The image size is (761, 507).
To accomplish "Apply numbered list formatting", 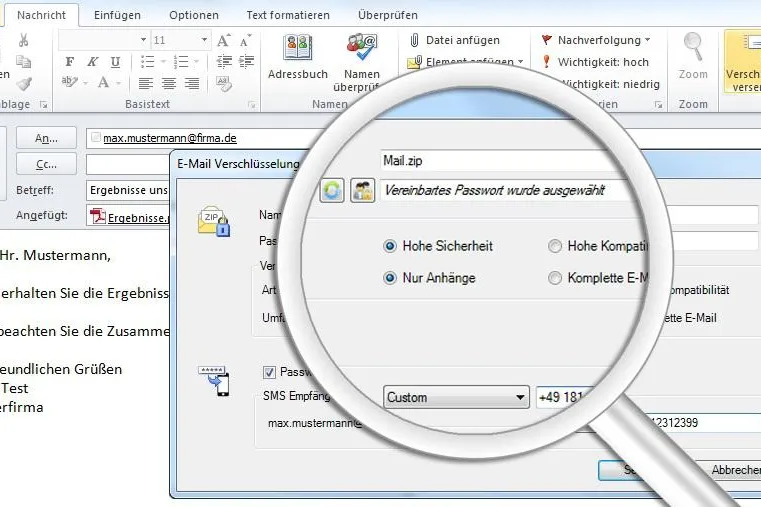I will [181, 62].
